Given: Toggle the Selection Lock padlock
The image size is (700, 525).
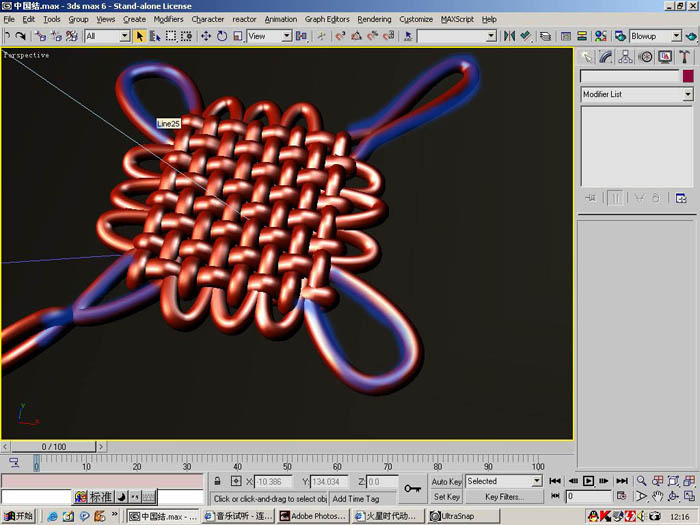Looking at the screenshot, I should [217, 481].
